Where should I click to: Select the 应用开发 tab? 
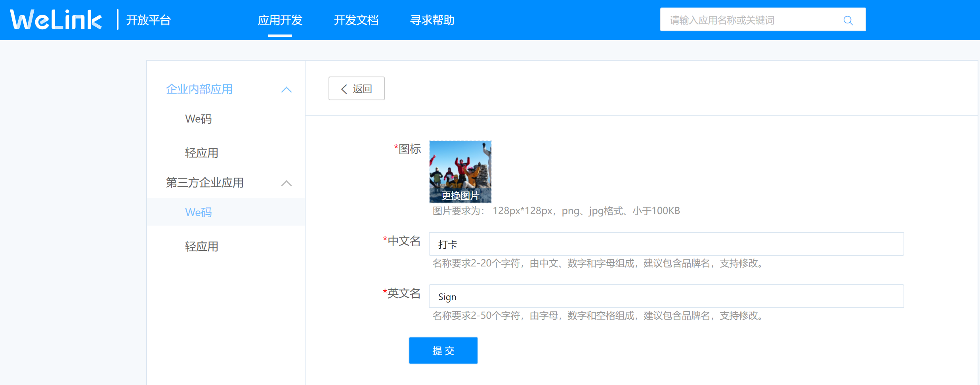[280, 20]
